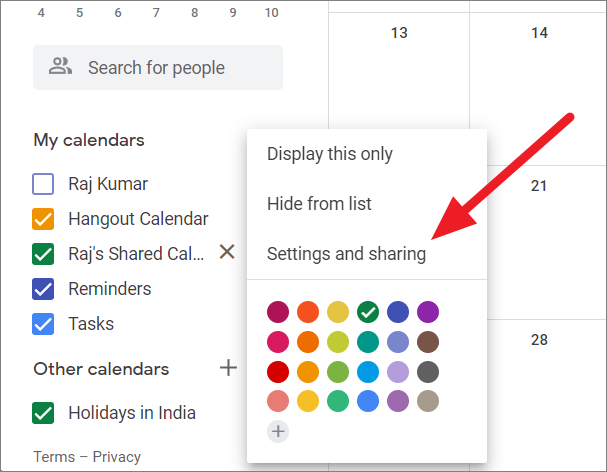Viewport: 607px width, 472px height.
Task: Choose the checked green color swatch
Action: tap(368, 312)
